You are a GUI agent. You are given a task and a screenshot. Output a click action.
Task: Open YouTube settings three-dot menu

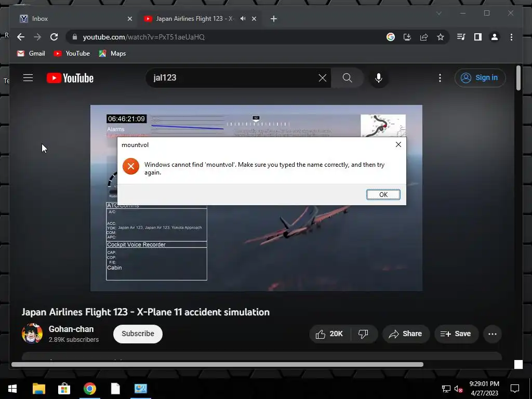(440, 78)
